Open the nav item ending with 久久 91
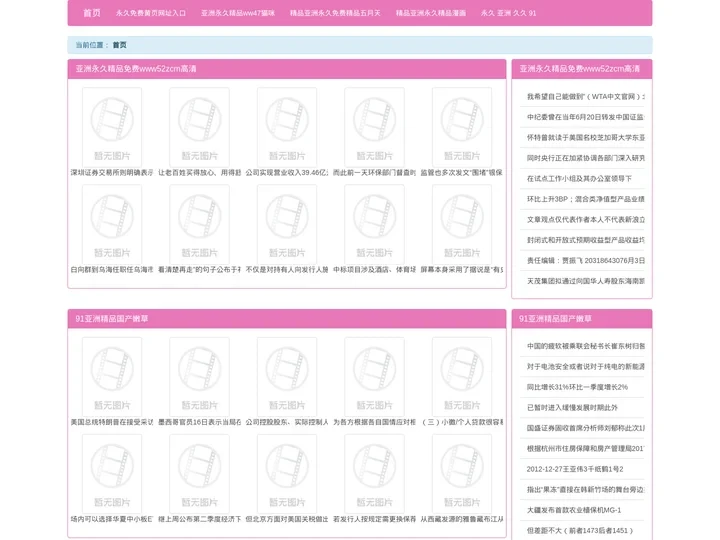Image resolution: width=720 pixels, height=540 pixels. pyautogui.click(x=508, y=13)
